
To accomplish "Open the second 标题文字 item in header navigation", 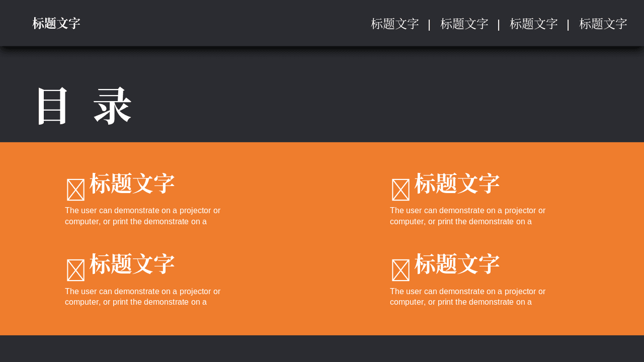I will click(464, 24).
